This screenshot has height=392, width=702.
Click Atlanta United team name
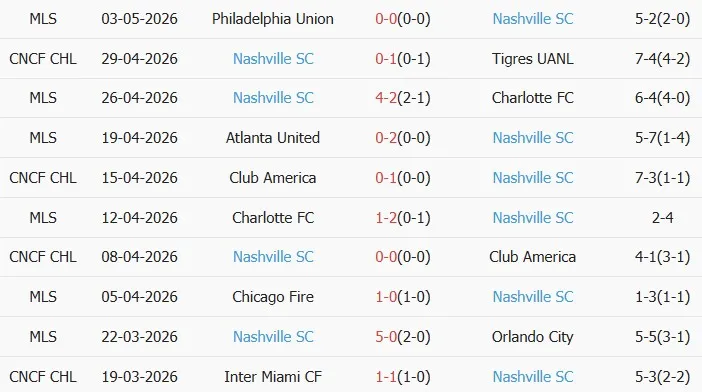273,137
